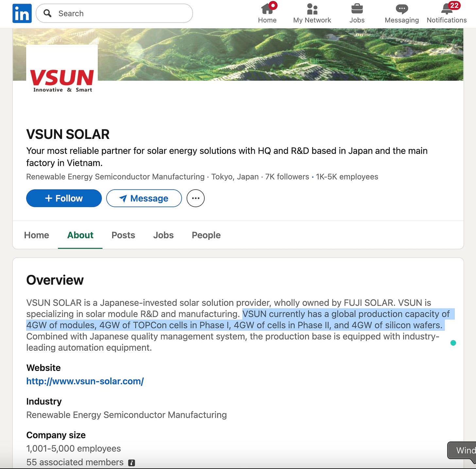Go to the Jobs briefcase in top navigation
476x469 pixels.
(357, 13)
